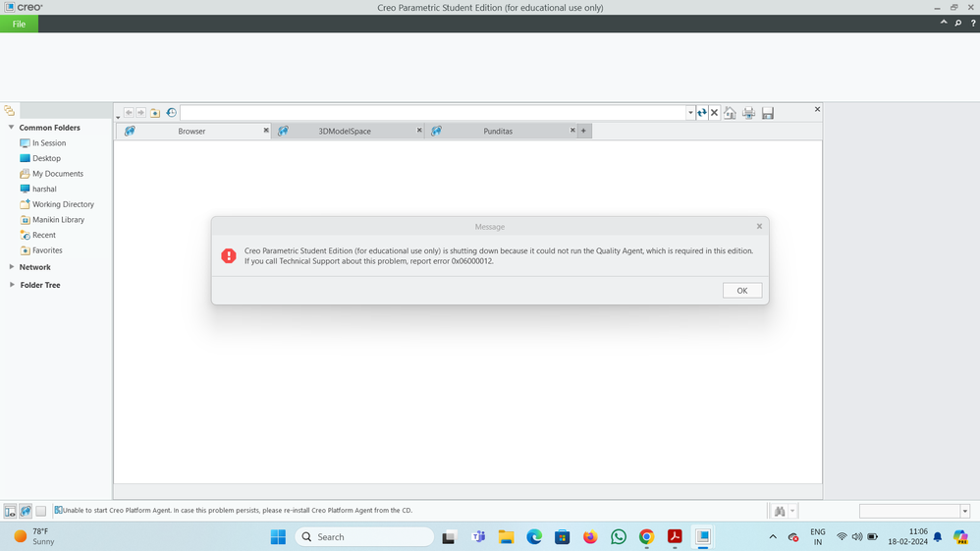This screenshot has width=980, height=551.
Task: Open the dropdown beside the binoculars
Action: (792, 511)
